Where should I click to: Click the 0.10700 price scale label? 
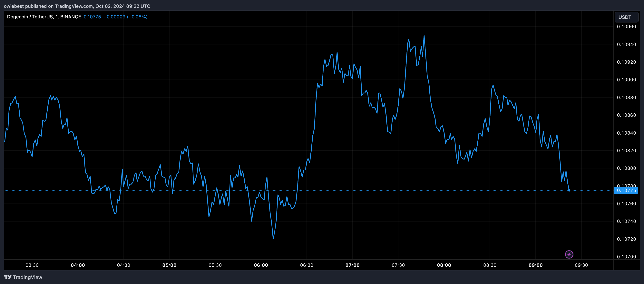[626, 257]
